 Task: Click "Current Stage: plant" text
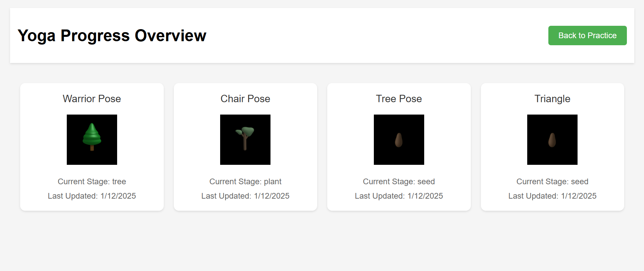coord(245,182)
